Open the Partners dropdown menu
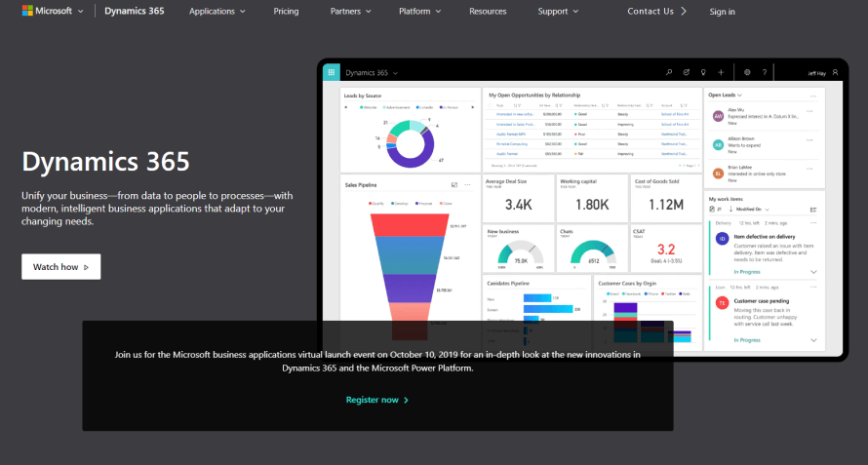868x465 pixels. 350,11
